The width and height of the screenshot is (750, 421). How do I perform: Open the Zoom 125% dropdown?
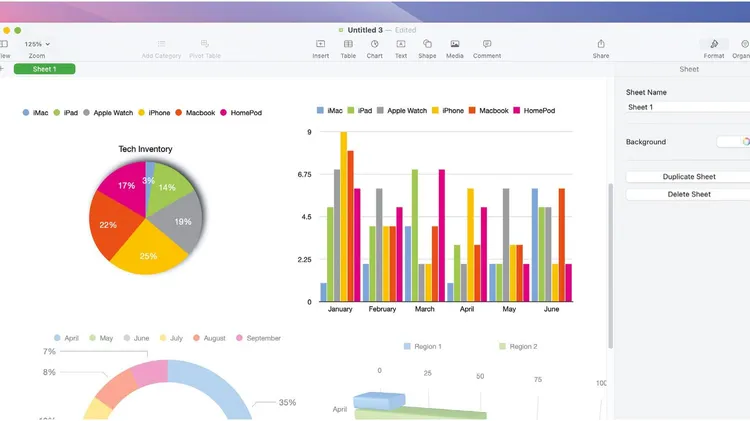[37, 44]
